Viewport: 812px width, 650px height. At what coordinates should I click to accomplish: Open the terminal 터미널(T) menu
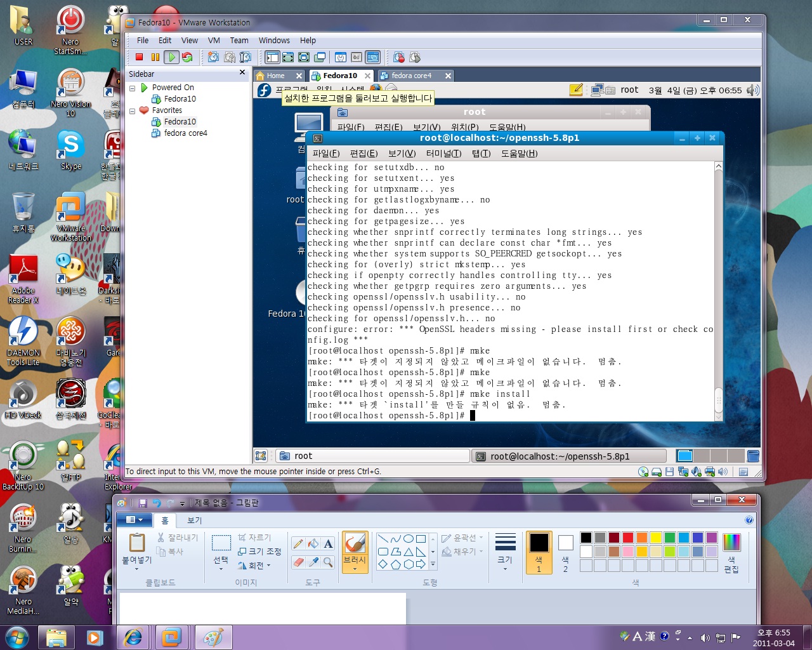[443, 153]
